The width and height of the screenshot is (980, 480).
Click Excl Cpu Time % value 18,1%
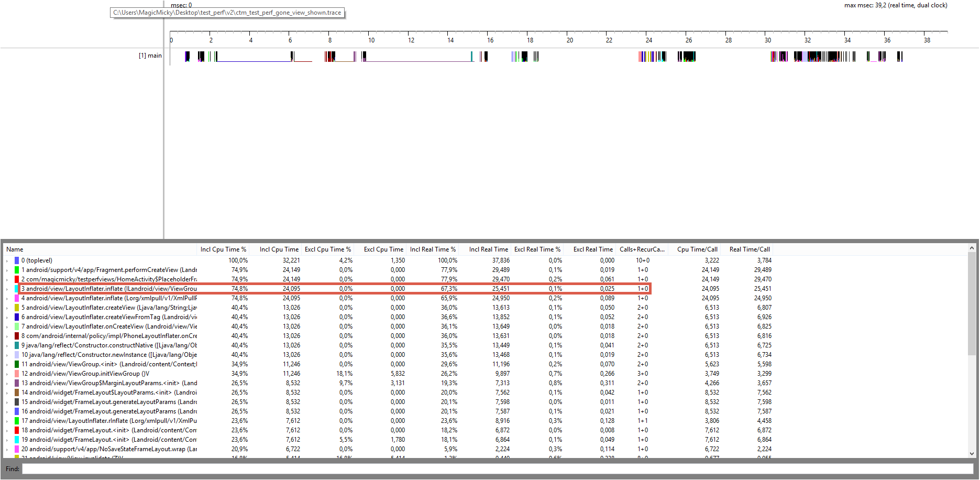344,374
